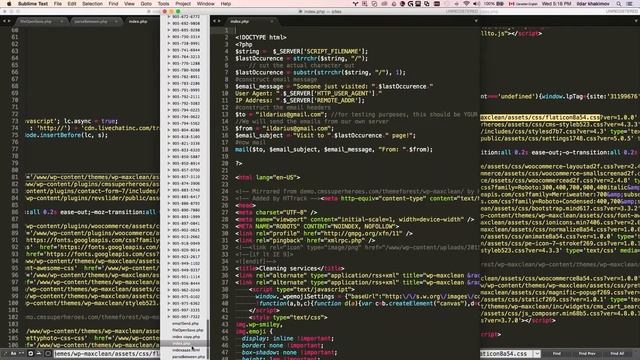This screenshot has height=360, width=640.
Task: Click the Find Prev button
Action: click(x=587, y=353)
